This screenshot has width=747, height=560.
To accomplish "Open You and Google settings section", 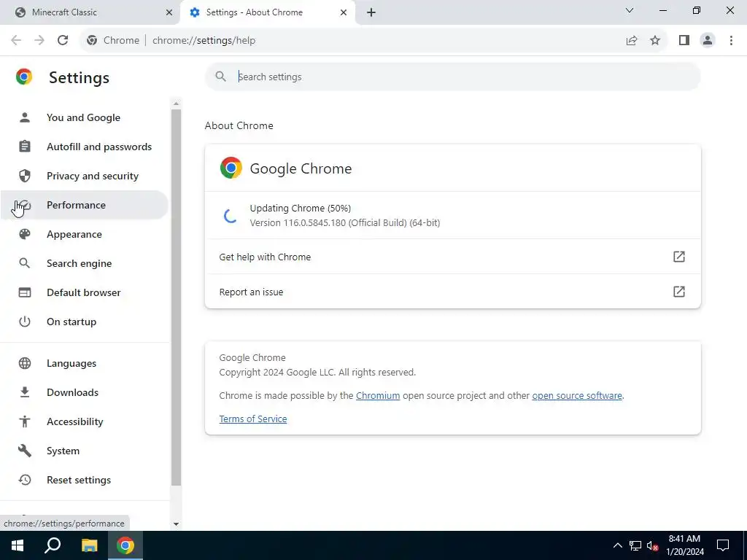I will pos(85,117).
